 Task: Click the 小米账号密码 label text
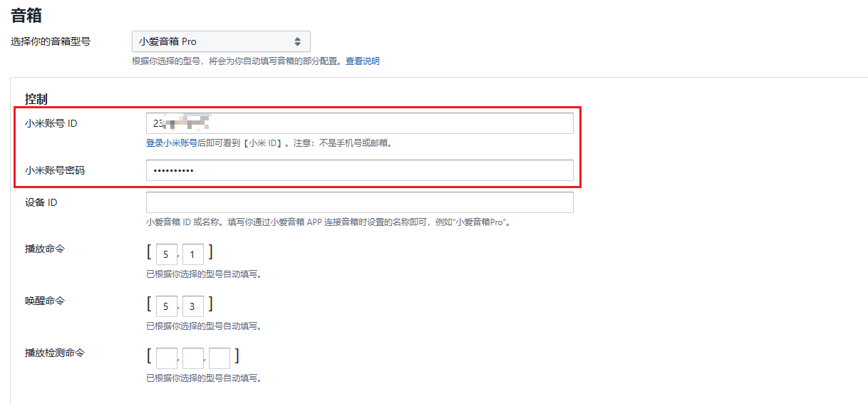coord(55,170)
